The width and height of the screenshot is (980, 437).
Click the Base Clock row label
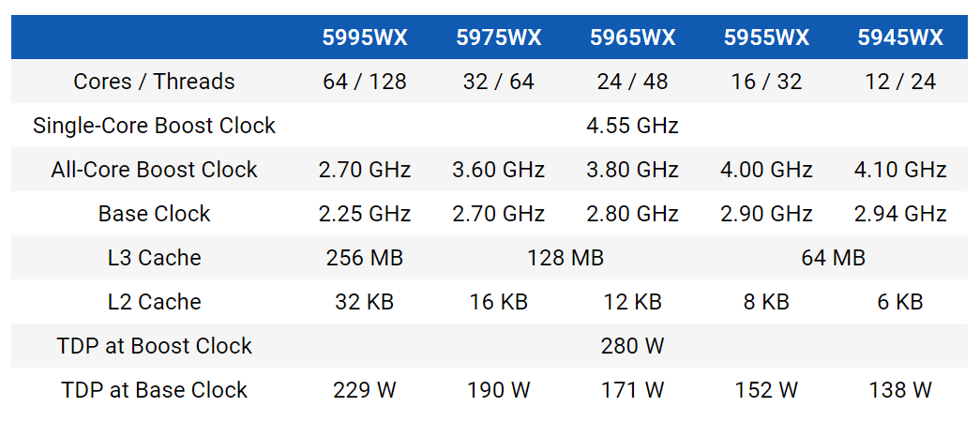(x=155, y=214)
